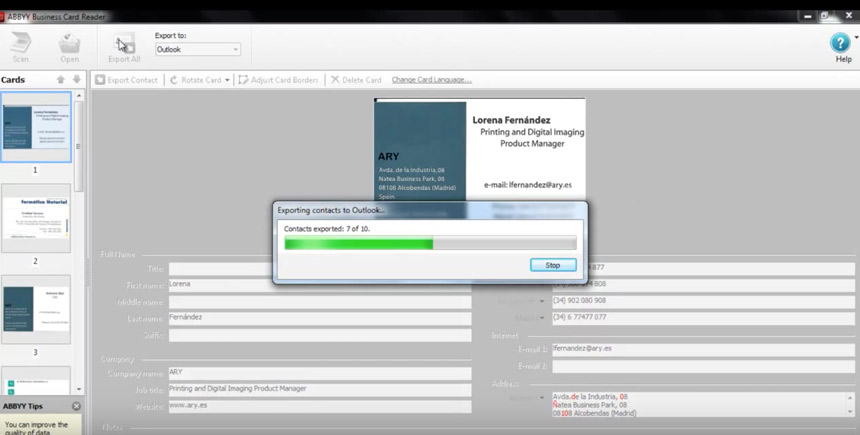Expand the Rotate Card dropdown arrow
This screenshot has height=435, width=860.
pos(228,80)
